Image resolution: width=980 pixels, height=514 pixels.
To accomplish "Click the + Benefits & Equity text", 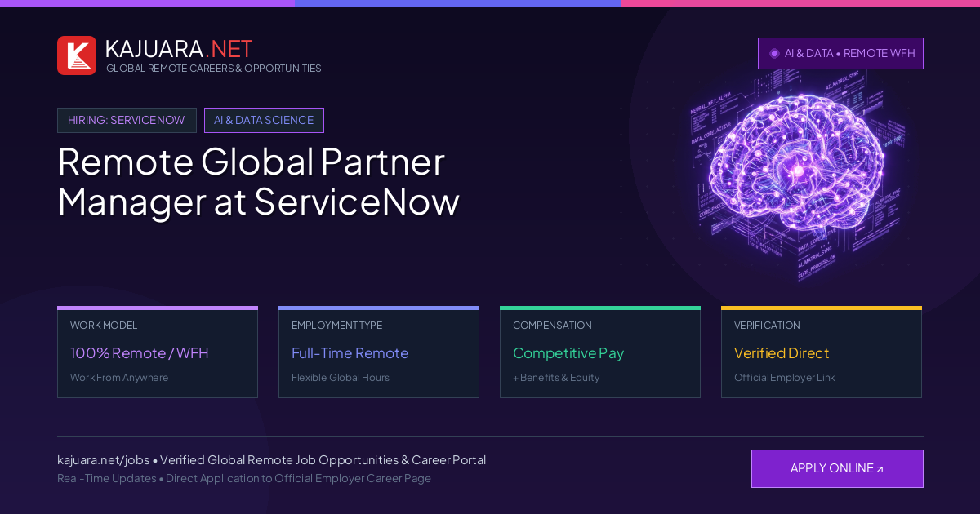I will [x=556, y=378].
